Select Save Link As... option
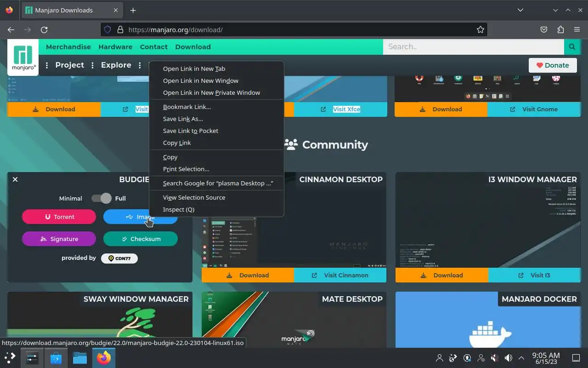The width and height of the screenshot is (588, 368). (216, 119)
